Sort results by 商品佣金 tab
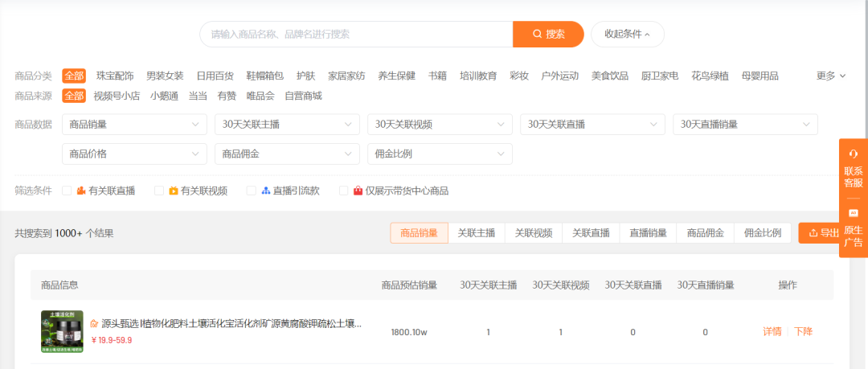 point(706,233)
